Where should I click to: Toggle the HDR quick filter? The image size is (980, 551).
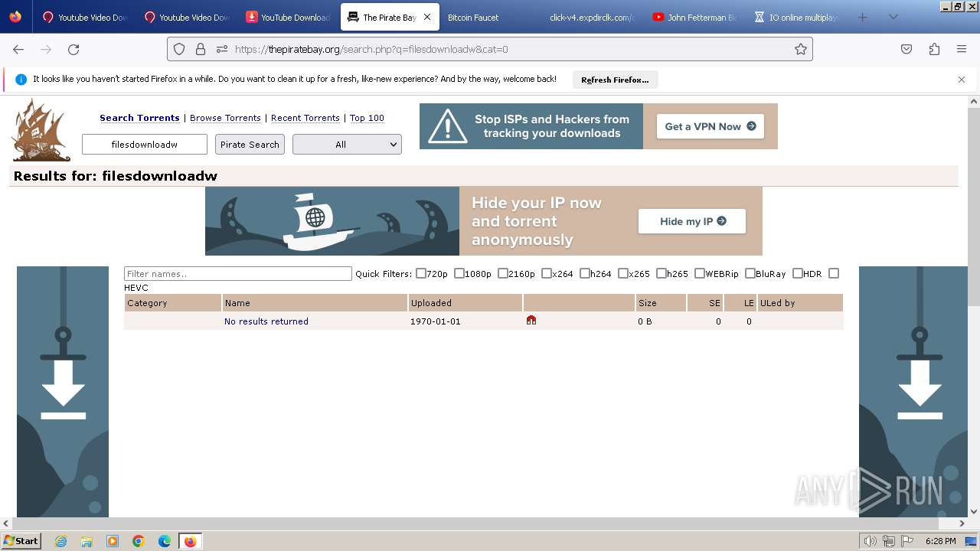(x=798, y=273)
